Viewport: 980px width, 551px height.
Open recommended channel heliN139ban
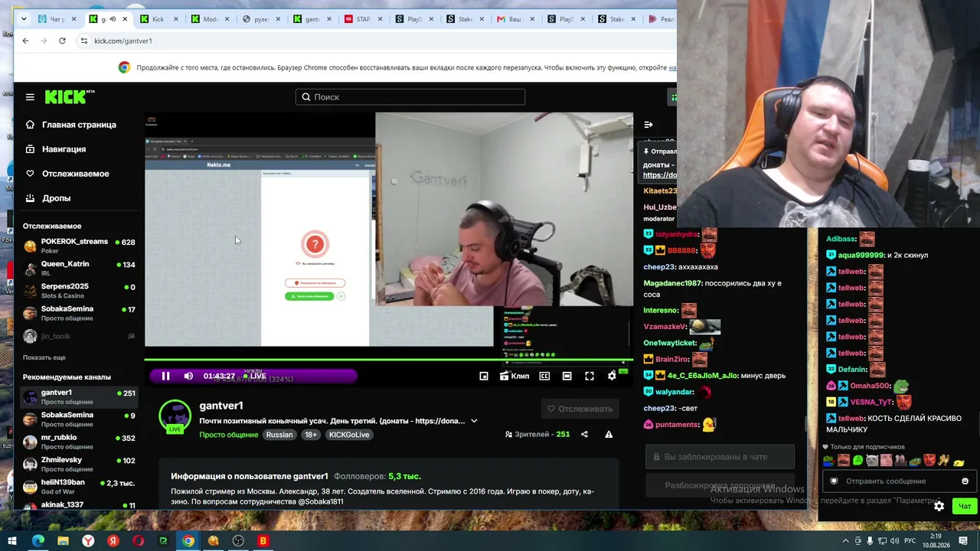(x=79, y=486)
